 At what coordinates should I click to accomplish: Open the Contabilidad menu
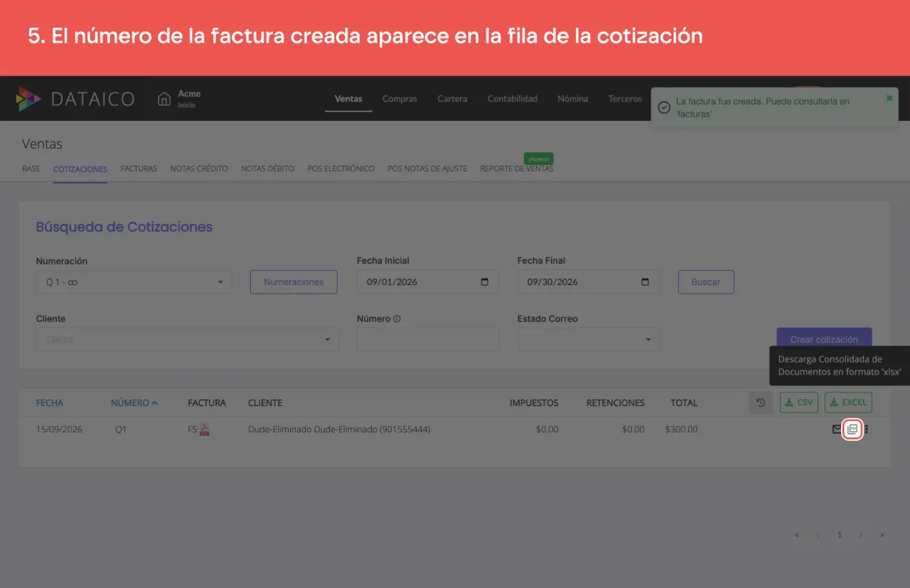[x=513, y=99]
